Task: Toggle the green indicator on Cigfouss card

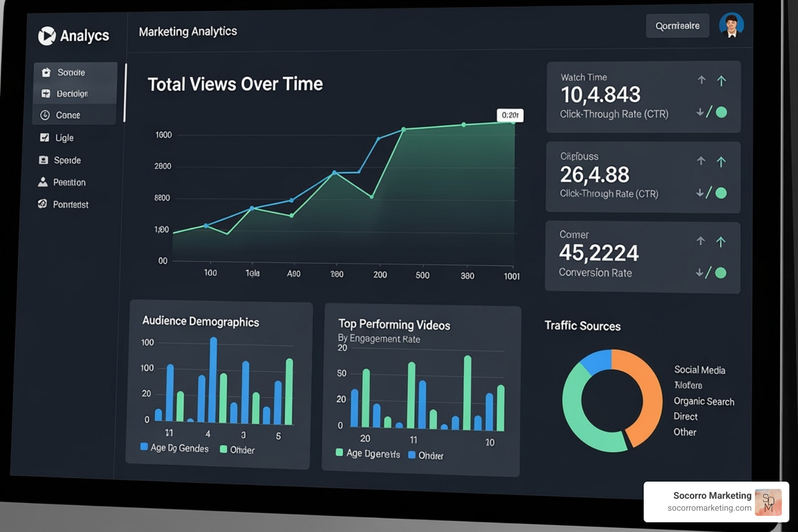Action: click(722, 193)
